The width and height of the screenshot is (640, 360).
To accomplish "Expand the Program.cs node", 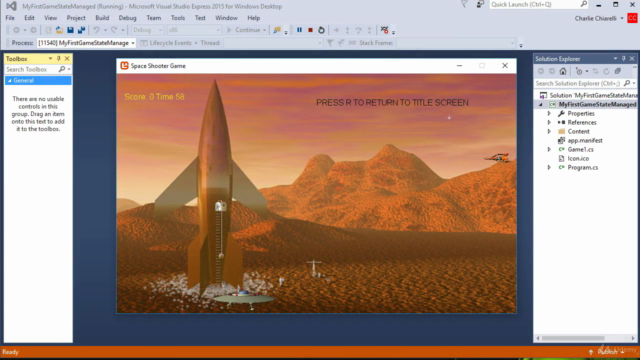I will [549, 167].
